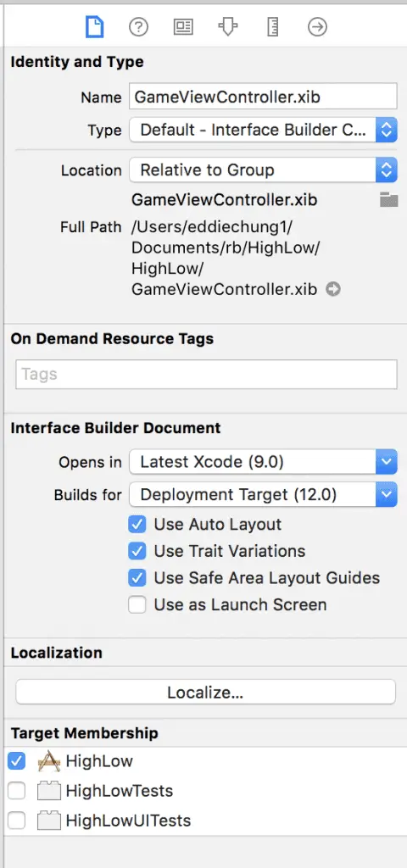The width and height of the screenshot is (407, 868).
Task: Toggle Use Trait Variations checkbox
Action: click(137, 551)
